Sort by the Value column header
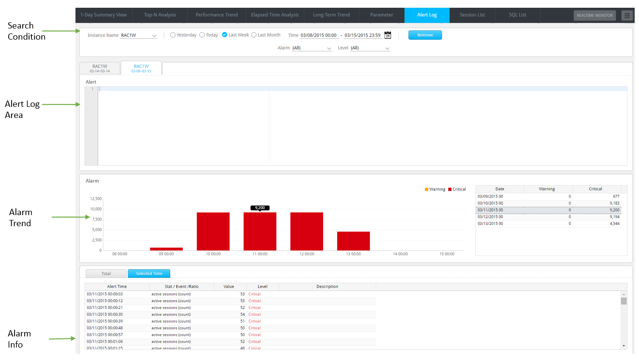Screen dimensions: 639x364 pos(230,287)
